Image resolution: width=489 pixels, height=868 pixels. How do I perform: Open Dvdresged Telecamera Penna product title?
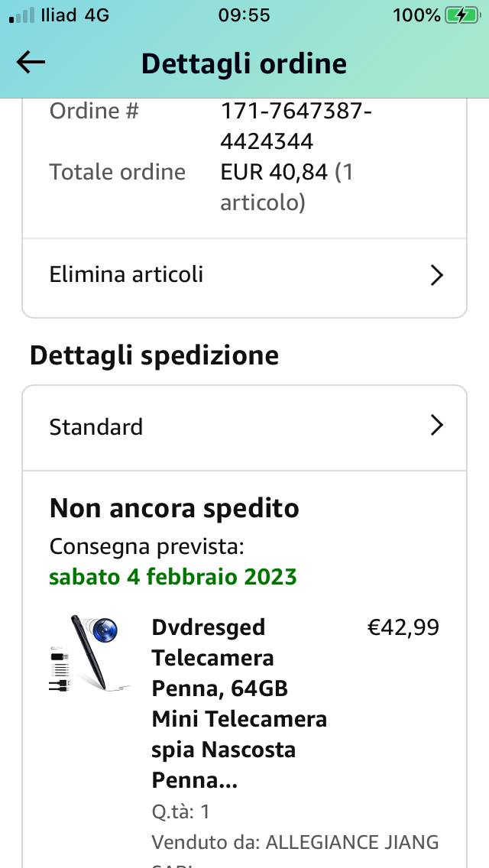coord(239,704)
